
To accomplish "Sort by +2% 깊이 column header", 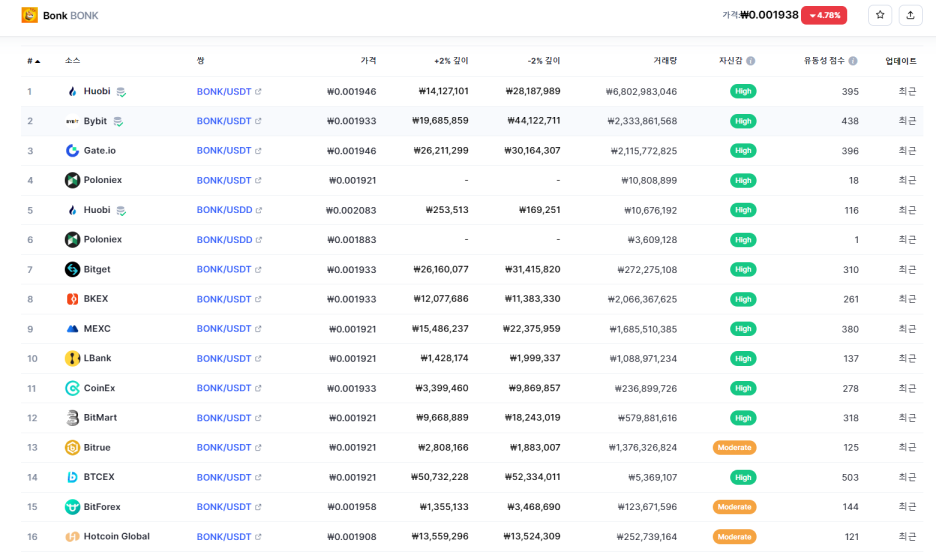I will coord(451,61).
